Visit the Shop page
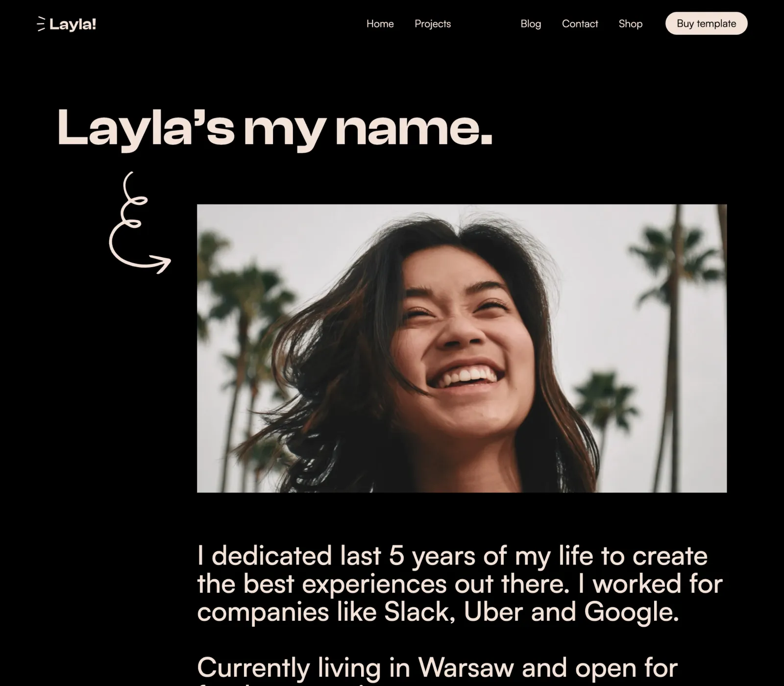This screenshot has height=686, width=784. [630, 24]
